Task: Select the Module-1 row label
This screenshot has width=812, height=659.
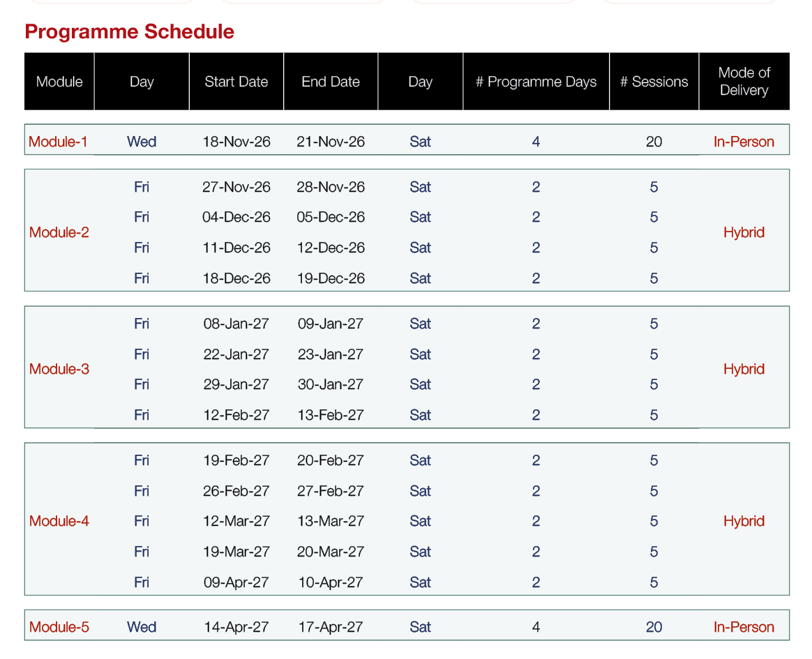Action: click(58, 142)
